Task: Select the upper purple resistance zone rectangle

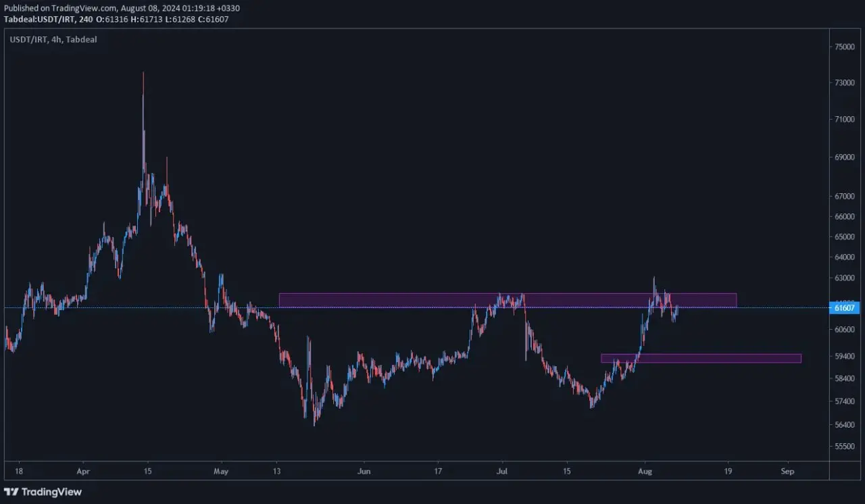Action: point(508,300)
